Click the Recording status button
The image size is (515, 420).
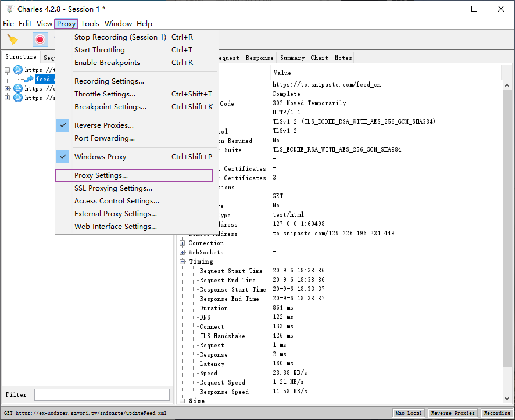(x=497, y=413)
